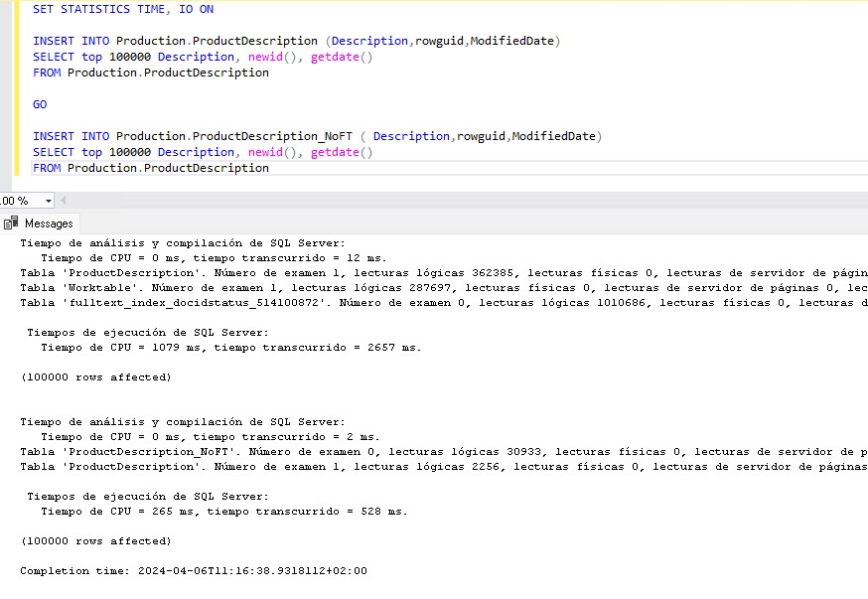Click the GO batch separator line

tap(40, 104)
